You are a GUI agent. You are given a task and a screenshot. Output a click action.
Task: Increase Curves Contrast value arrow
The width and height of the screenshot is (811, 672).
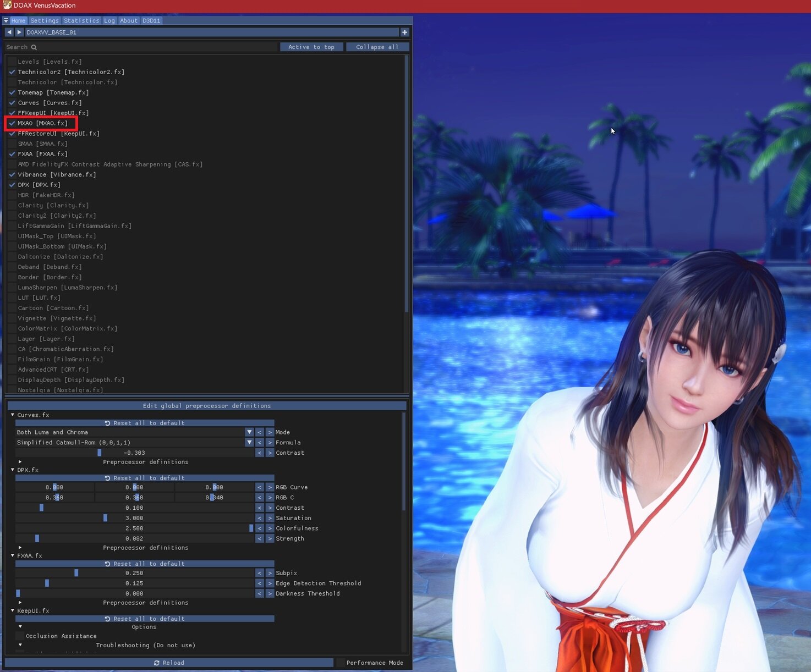[270, 453]
